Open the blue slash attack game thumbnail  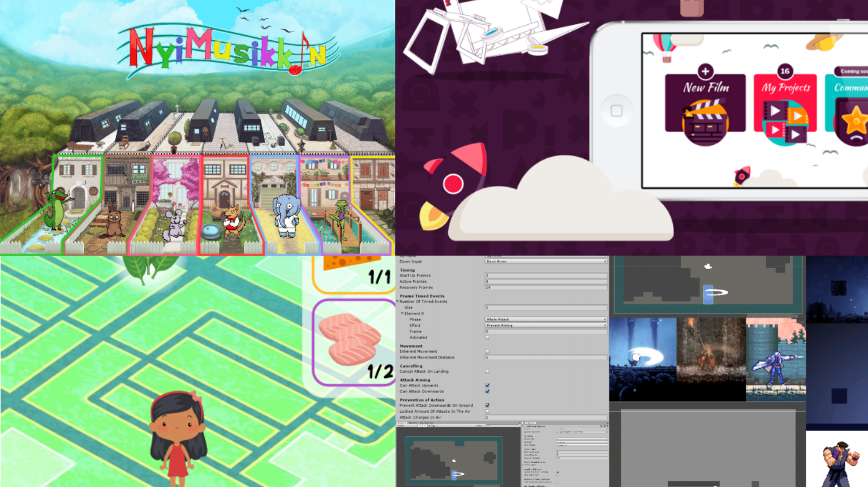643,359
